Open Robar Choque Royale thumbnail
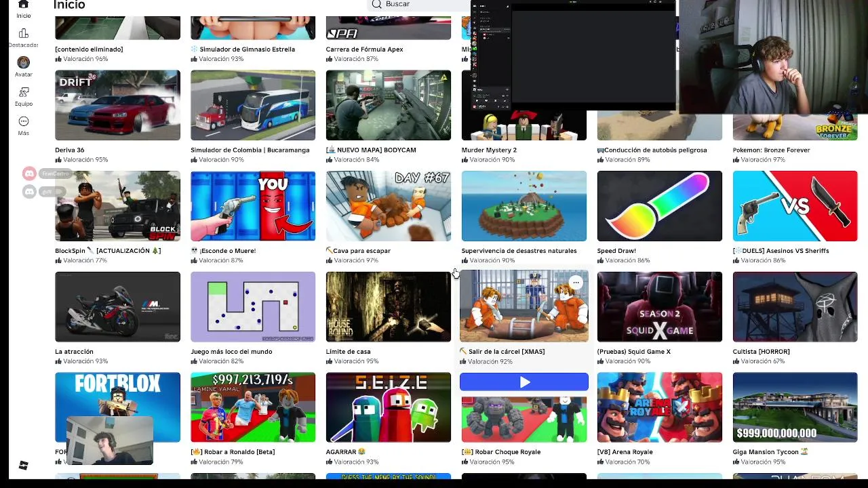Viewport: 868px width, 488px height. point(524,419)
